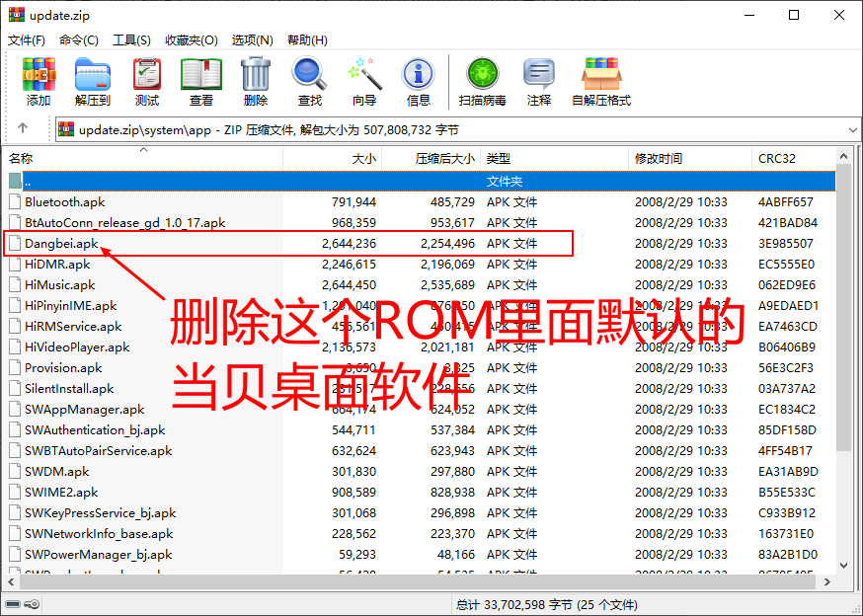Viewport: 863px width, 616px height.
Task: Sort by the 类型 column header
Action: (555, 159)
